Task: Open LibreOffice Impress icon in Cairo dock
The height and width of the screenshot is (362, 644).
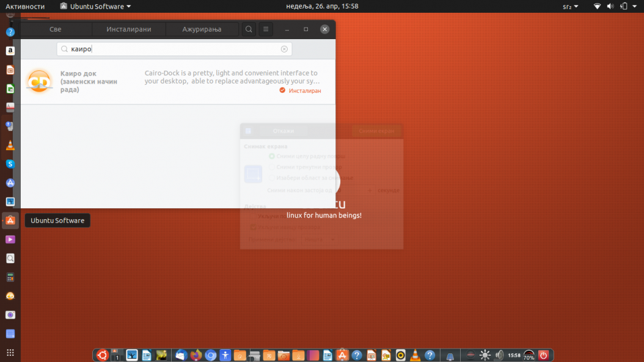Action: pos(371,355)
